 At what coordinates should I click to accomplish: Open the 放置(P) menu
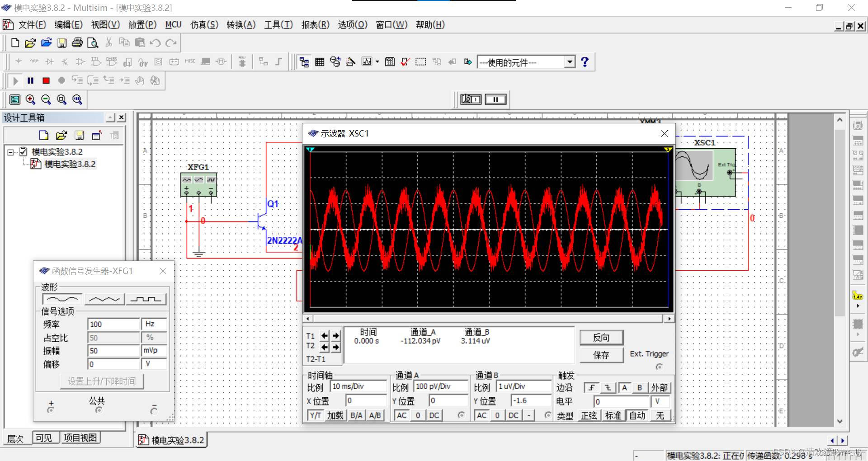(142, 25)
